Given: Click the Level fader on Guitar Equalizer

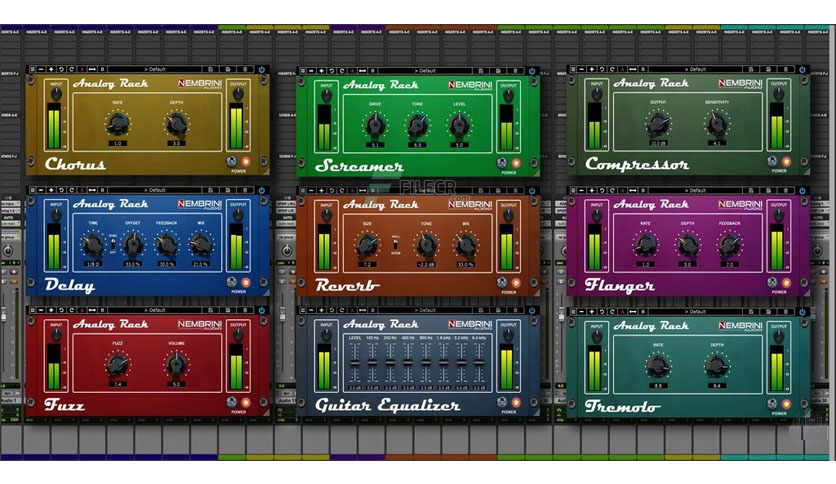Looking at the screenshot, I should (354, 362).
